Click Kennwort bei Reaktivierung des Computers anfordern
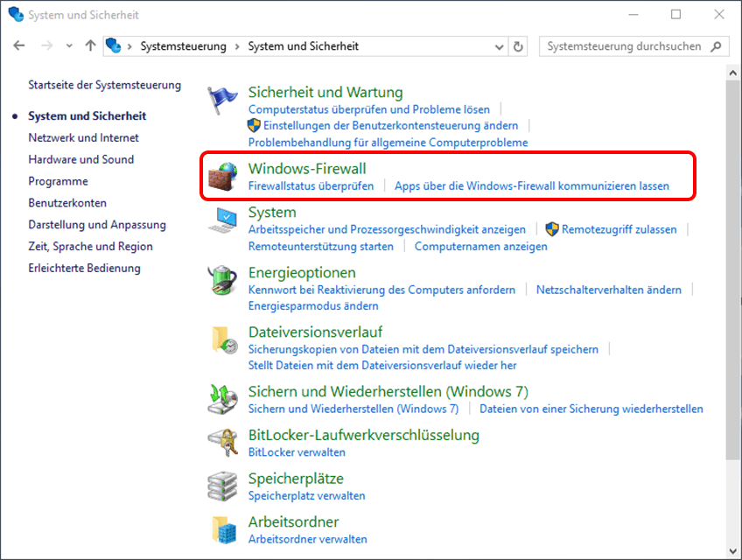 pyautogui.click(x=381, y=290)
